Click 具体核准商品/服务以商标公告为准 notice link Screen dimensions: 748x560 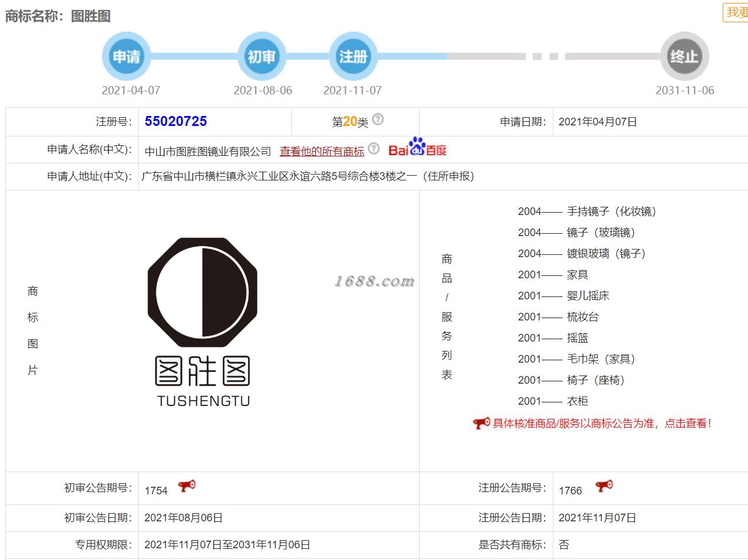pos(602,423)
